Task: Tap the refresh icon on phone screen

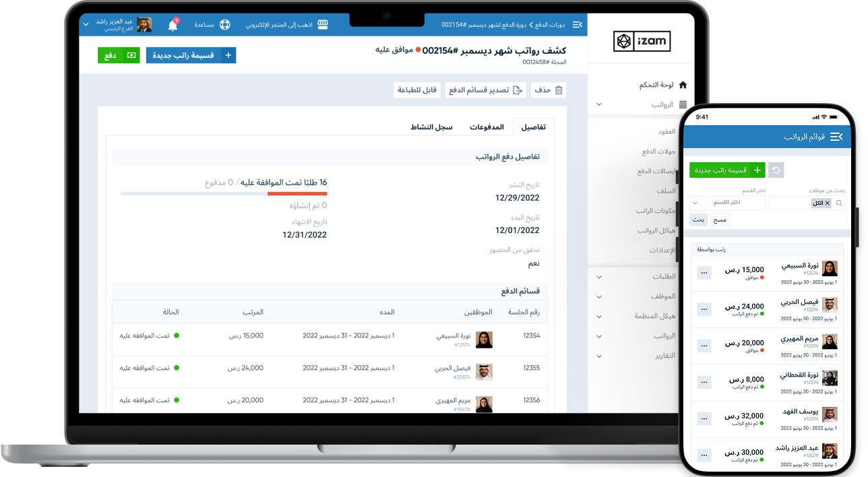Action: [x=776, y=170]
